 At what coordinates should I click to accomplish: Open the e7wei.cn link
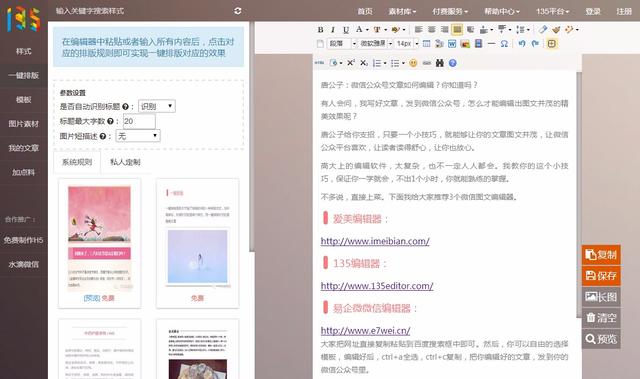coord(365,330)
